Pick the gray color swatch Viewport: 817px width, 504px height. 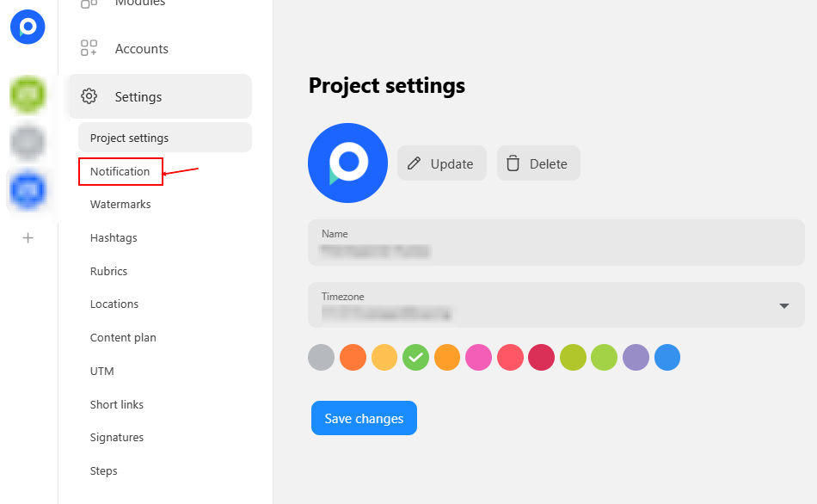(x=321, y=358)
